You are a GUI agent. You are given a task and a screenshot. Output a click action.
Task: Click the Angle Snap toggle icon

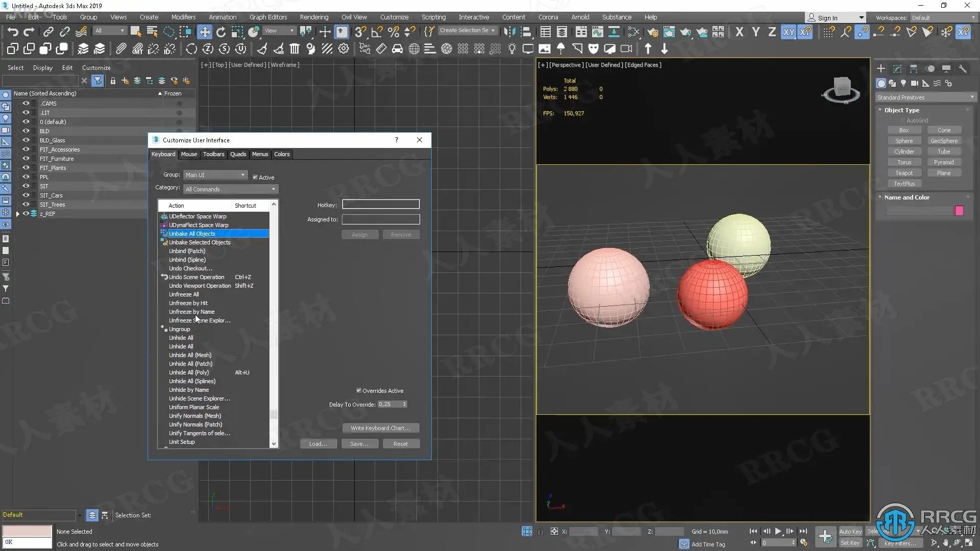click(x=377, y=32)
